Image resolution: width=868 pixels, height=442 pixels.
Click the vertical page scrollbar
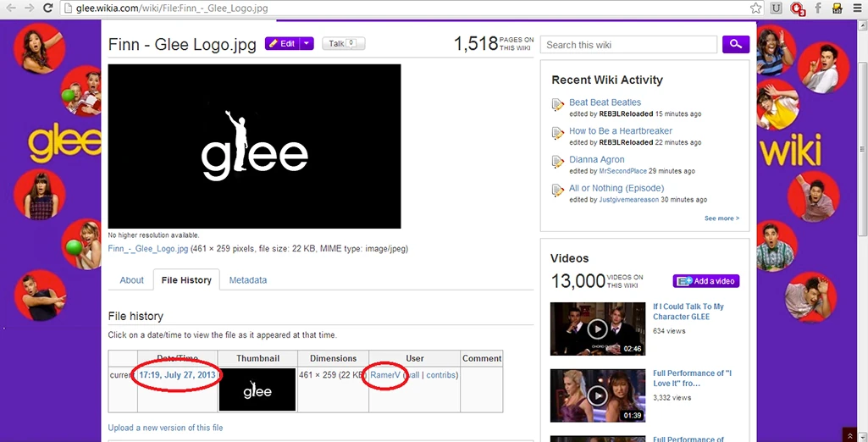tap(863, 149)
